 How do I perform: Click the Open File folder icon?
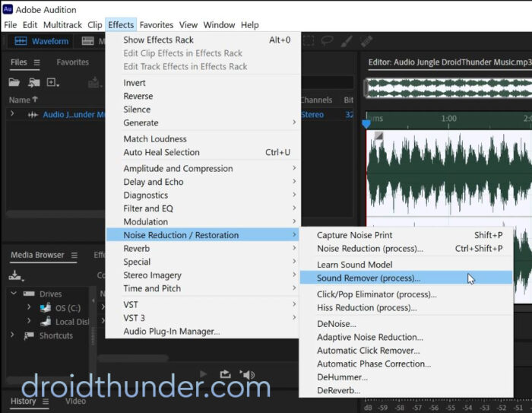14,82
